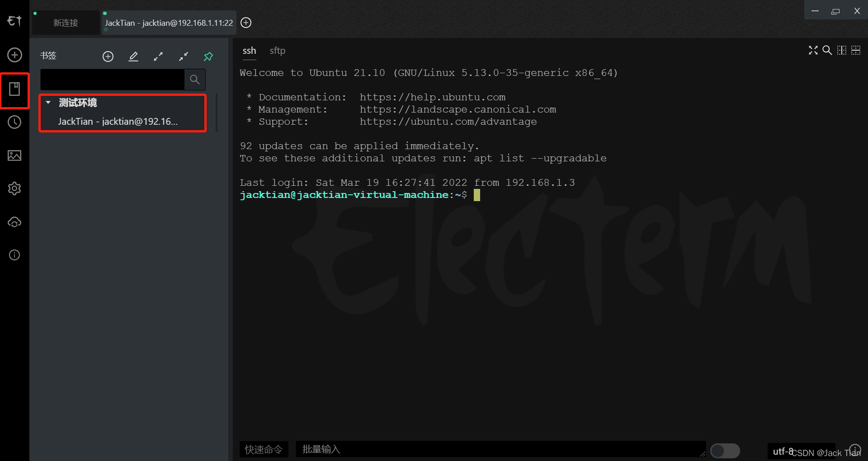Add a new bookmark with plus icon
Viewport: 868px width, 461px height.
tap(108, 56)
